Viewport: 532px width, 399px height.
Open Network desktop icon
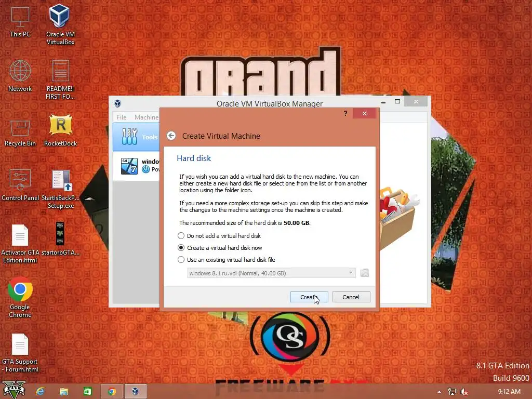[20, 76]
